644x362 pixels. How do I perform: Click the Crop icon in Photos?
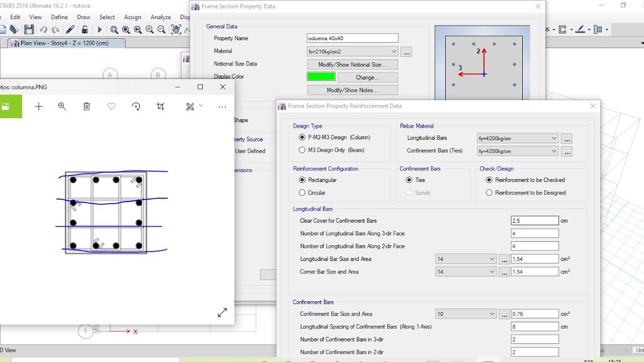[160, 107]
